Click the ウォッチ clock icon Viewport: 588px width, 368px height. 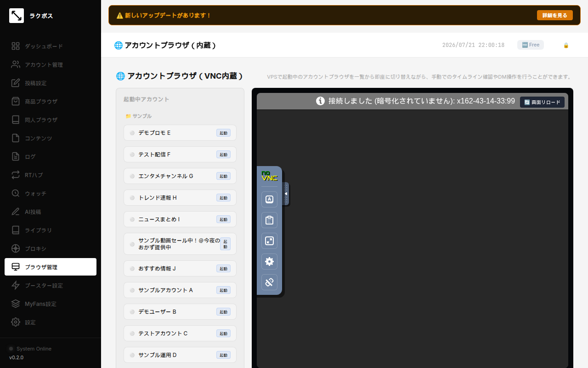tap(16, 193)
